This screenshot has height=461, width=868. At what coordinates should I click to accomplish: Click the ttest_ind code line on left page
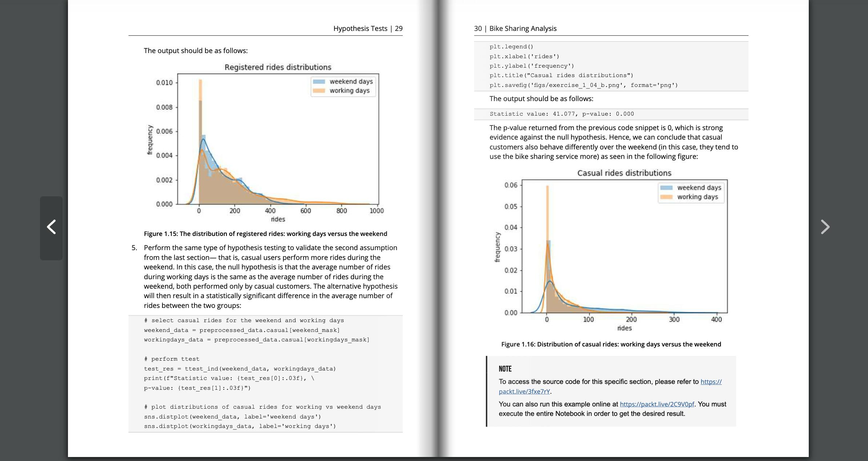click(240, 369)
